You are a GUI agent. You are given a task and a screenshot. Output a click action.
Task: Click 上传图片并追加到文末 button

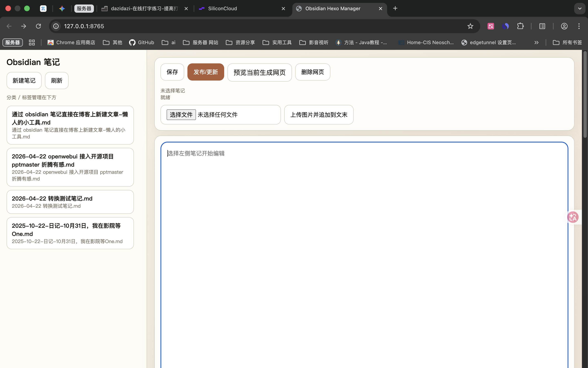[x=319, y=115]
